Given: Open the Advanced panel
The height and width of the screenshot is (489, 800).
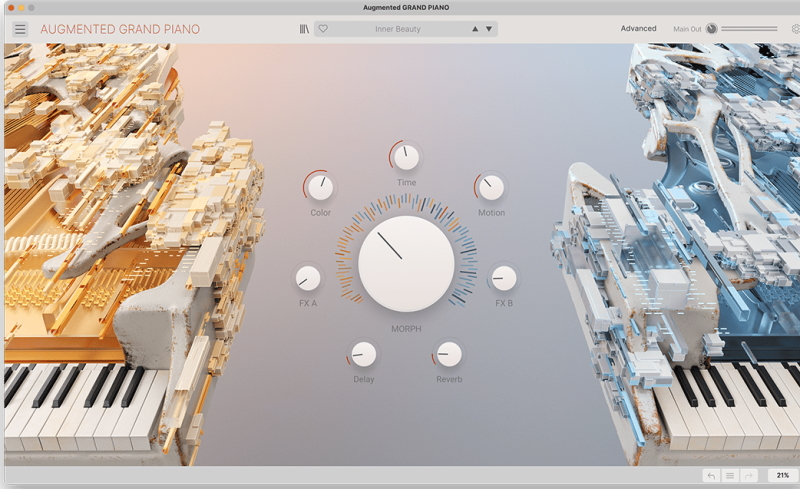Looking at the screenshot, I should [x=638, y=29].
